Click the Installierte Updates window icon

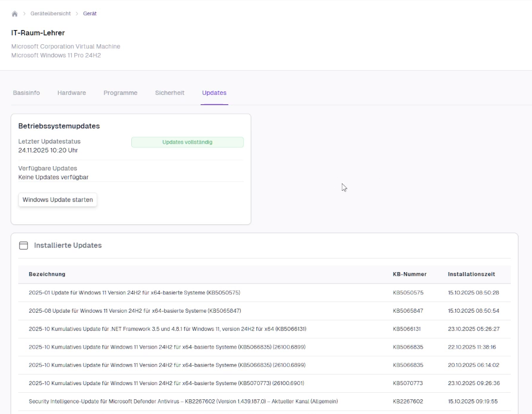24,246
